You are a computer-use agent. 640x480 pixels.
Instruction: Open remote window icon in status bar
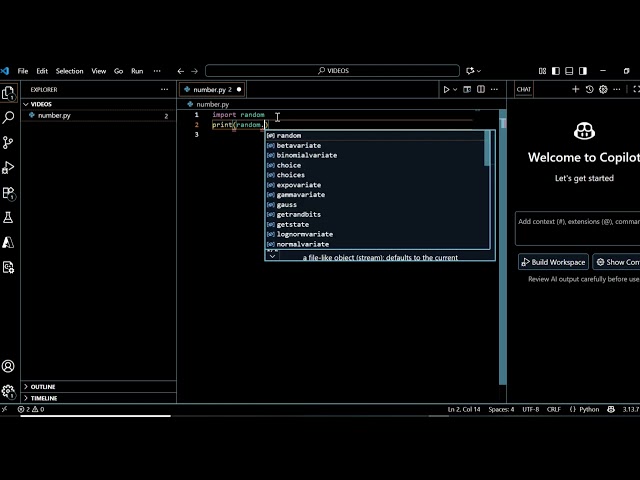4,409
